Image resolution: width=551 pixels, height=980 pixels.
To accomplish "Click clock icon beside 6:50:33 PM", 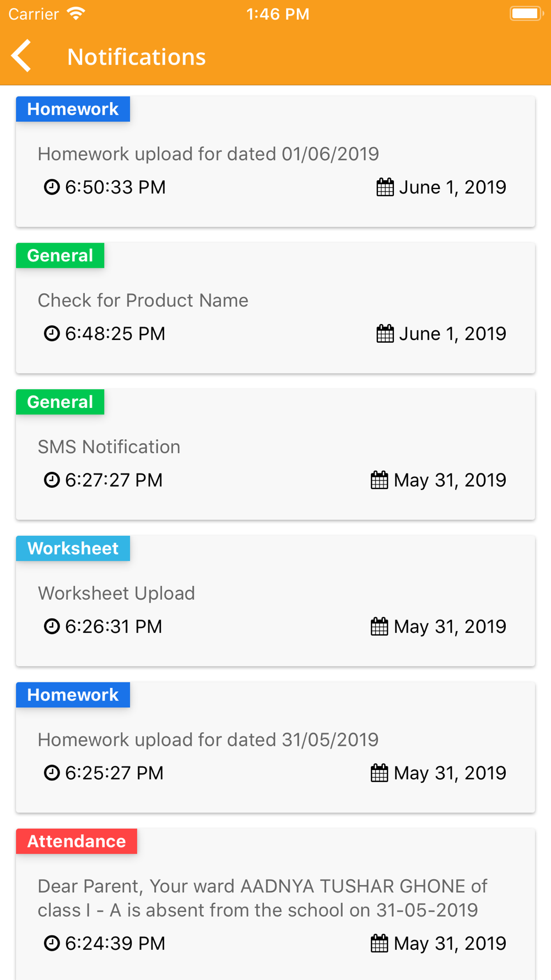I will (x=52, y=187).
